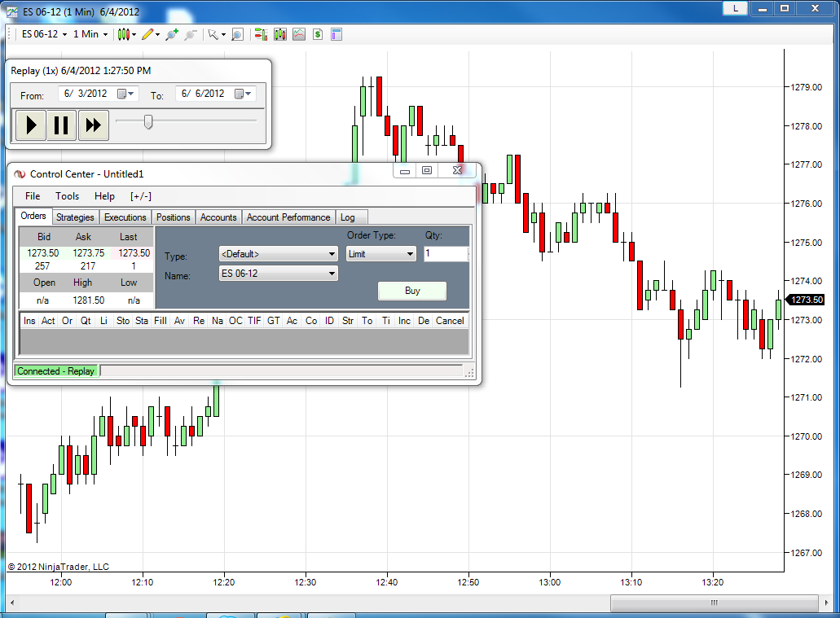840x618 pixels.
Task: Select the pencil drawing tools icon
Action: (147, 34)
